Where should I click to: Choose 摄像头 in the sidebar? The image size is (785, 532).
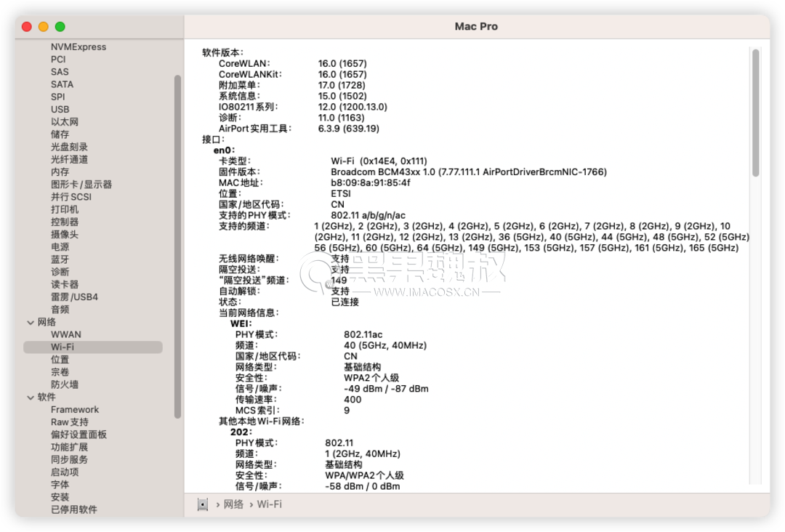click(x=65, y=235)
